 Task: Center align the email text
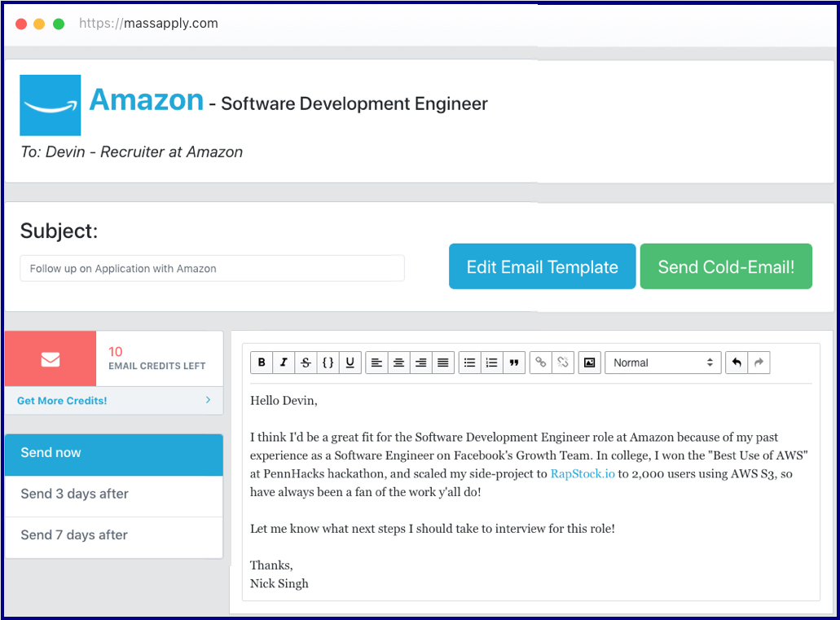click(398, 363)
